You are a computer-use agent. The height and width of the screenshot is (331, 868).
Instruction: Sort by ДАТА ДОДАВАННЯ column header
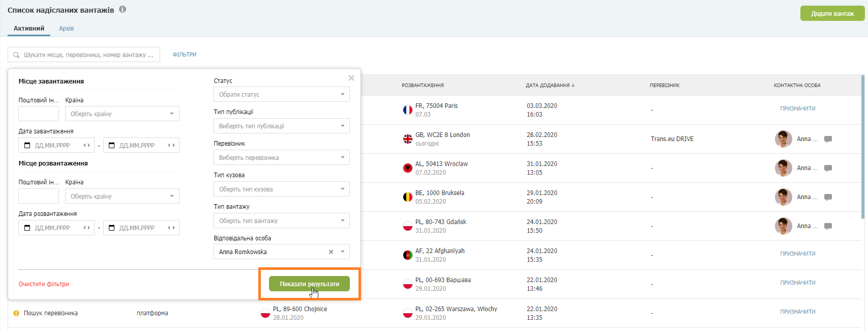pos(550,86)
